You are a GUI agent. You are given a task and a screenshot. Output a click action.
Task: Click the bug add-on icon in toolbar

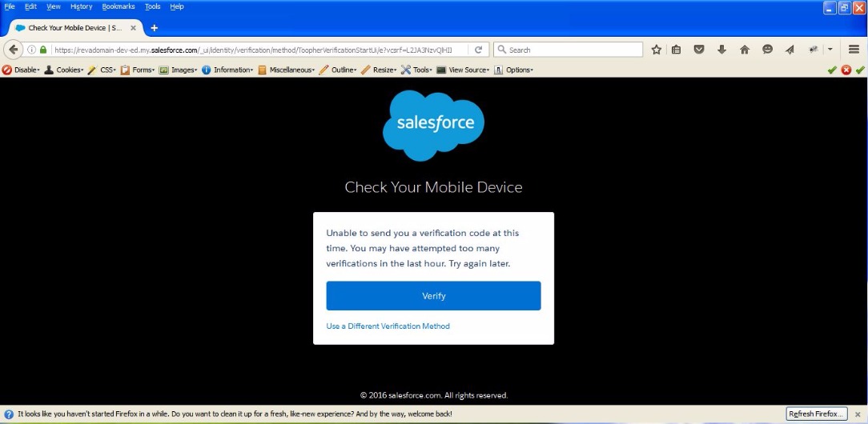tap(814, 50)
